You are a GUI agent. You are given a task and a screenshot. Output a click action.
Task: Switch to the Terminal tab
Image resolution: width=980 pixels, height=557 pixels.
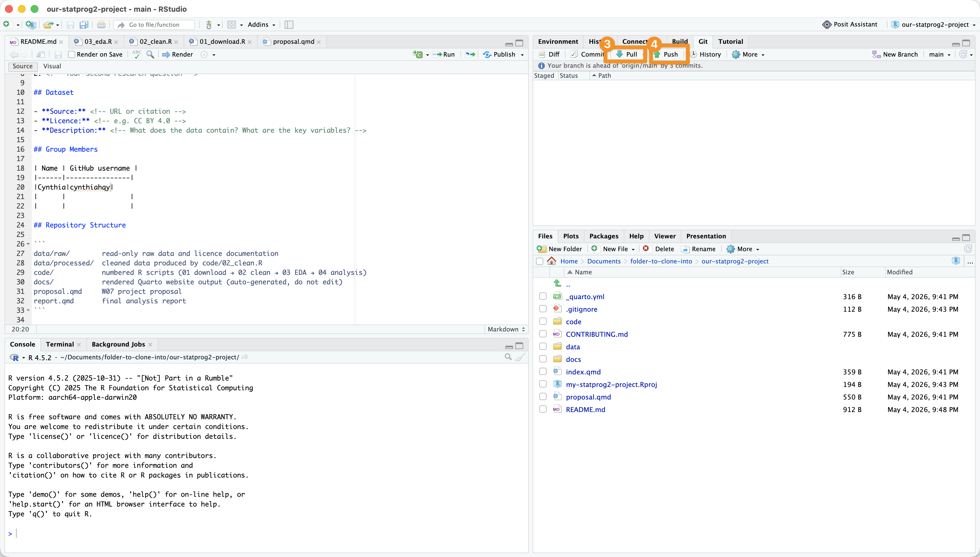(x=60, y=344)
